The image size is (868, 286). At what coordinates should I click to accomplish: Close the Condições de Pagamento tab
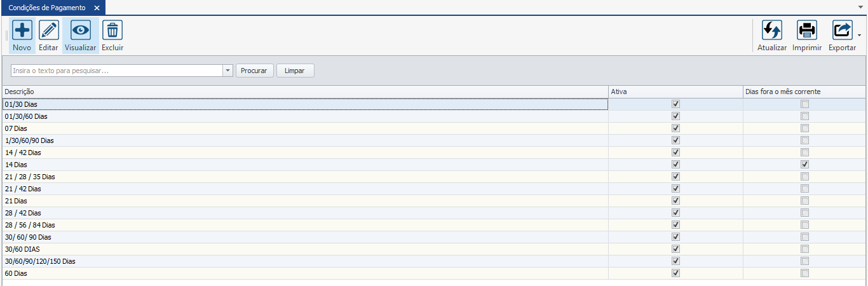pos(97,8)
